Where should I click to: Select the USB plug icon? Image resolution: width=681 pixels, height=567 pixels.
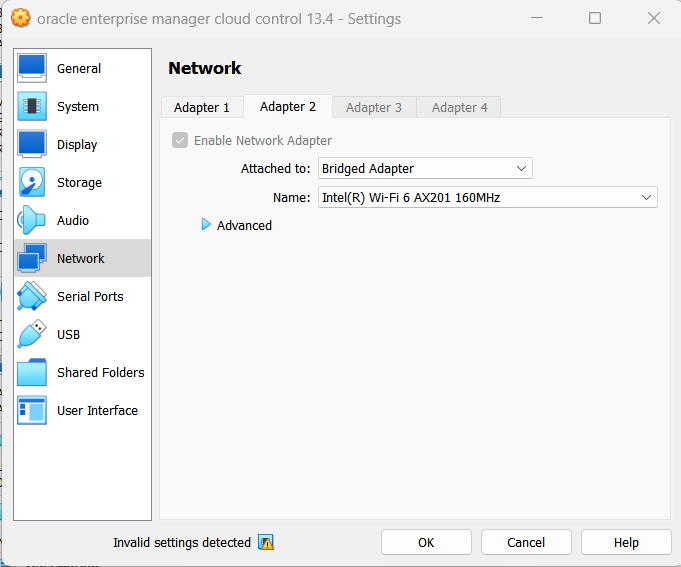(x=32, y=334)
